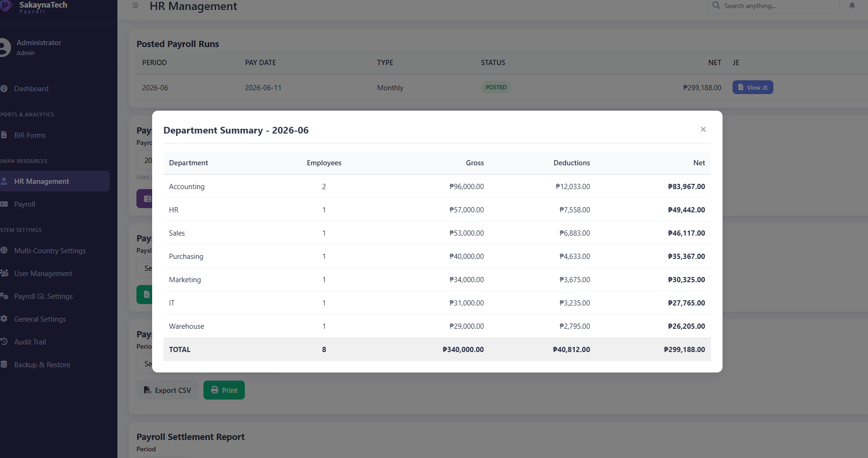868x458 pixels.
Task: Click the hamburger menu icon
Action: [x=135, y=6]
